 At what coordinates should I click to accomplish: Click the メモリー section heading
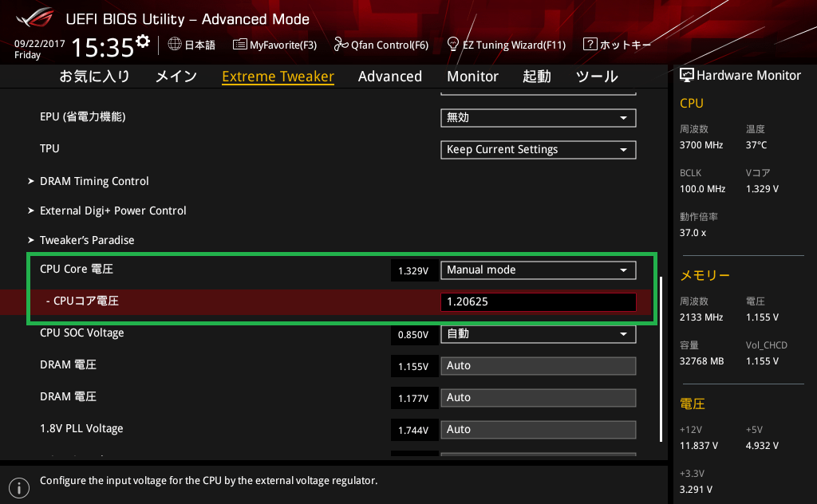tap(705, 275)
